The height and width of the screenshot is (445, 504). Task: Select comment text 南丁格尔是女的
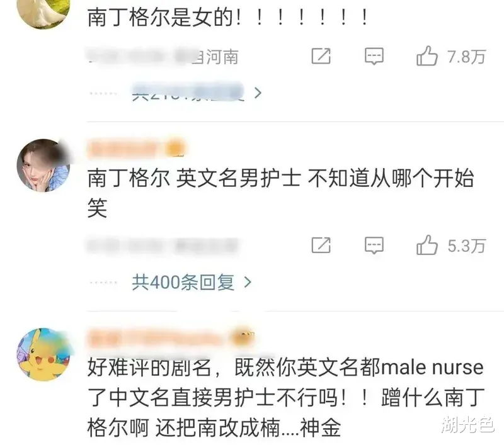coord(160,18)
